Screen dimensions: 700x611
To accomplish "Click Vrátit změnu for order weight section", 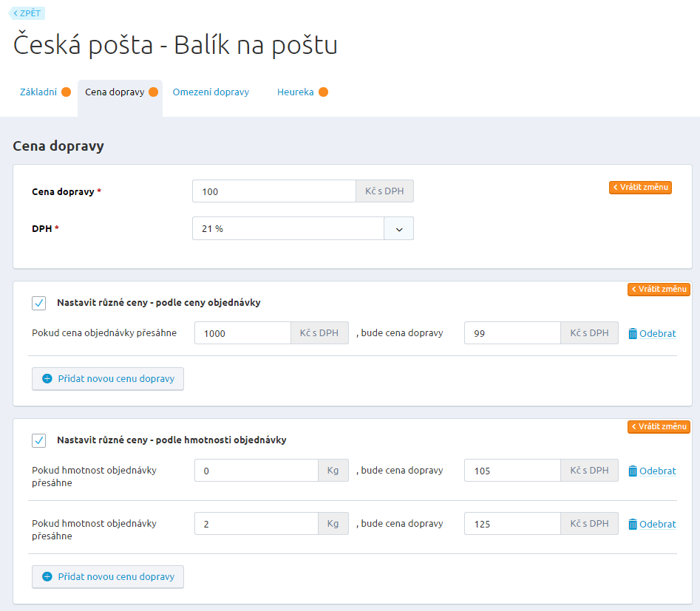I will pyautogui.click(x=659, y=427).
